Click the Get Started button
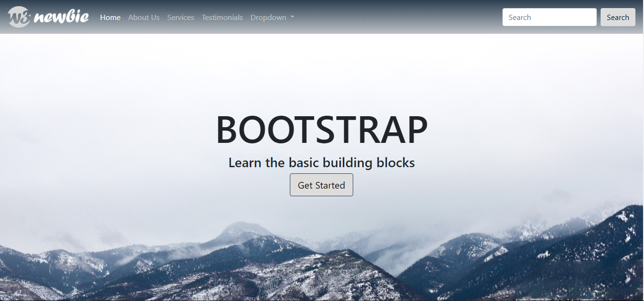Viewport: 644px width, 301px height. click(321, 185)
